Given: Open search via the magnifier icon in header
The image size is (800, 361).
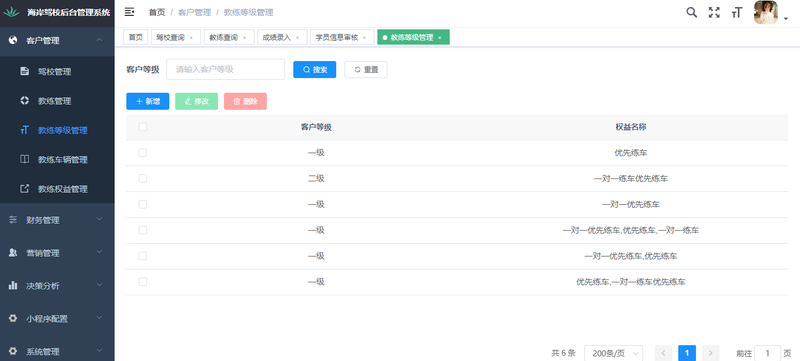Looking at the screenshot, I should (691, 13).
